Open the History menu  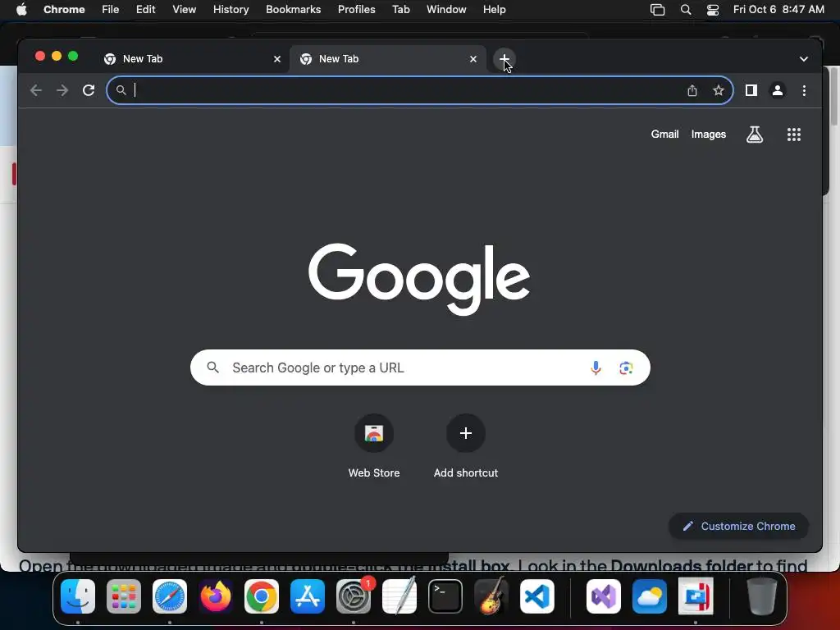tap(231, 9)
